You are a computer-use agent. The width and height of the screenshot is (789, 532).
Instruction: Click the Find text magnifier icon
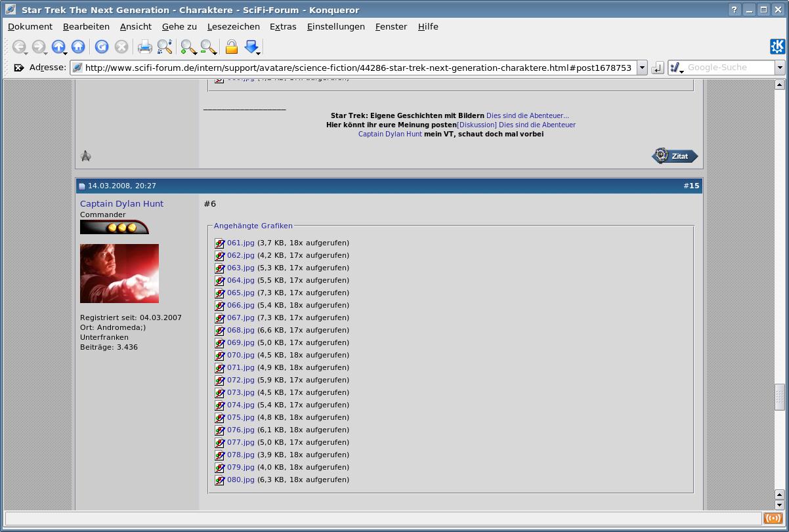pyautogui.click(x=164, y=47)
